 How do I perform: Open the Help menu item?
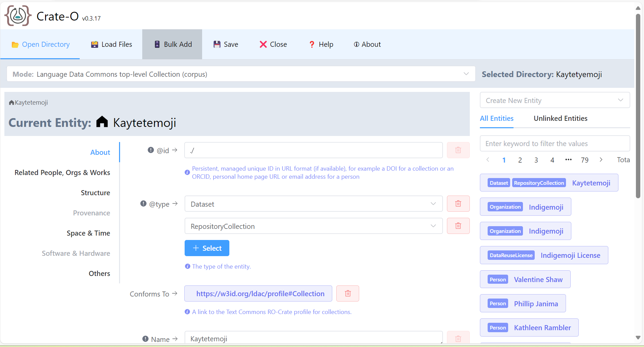(321, 44)
